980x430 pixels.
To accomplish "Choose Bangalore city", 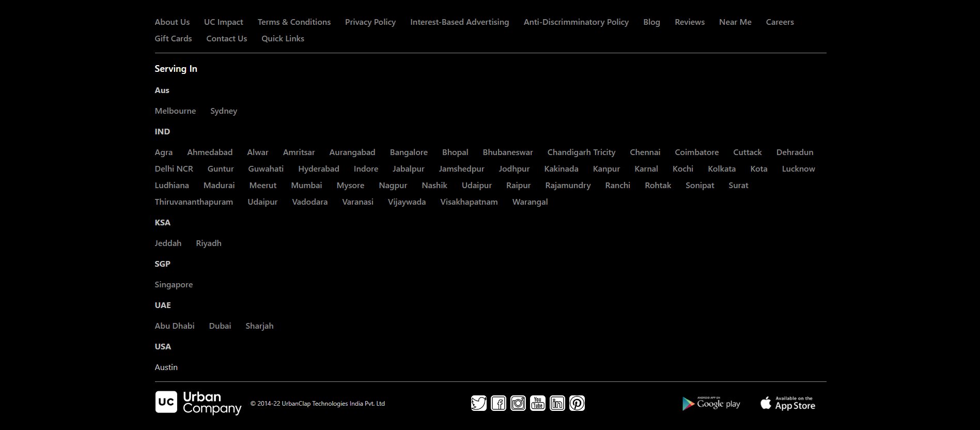I will (409, 152).
